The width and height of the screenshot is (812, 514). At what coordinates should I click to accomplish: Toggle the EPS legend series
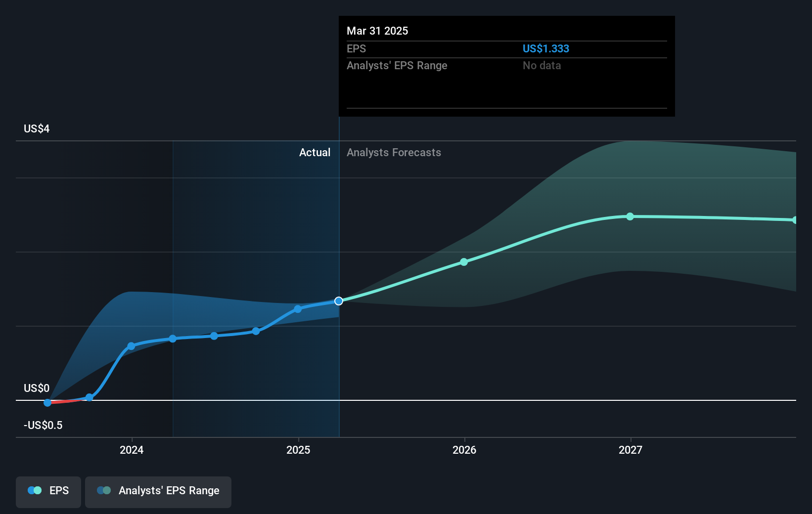48,492
